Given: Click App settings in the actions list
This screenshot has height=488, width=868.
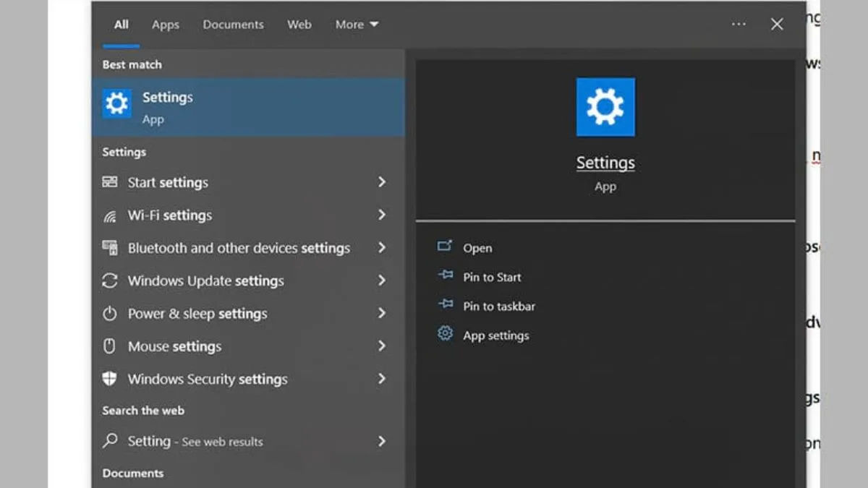Looking at the screenshot, I should [x=495, y=335].
